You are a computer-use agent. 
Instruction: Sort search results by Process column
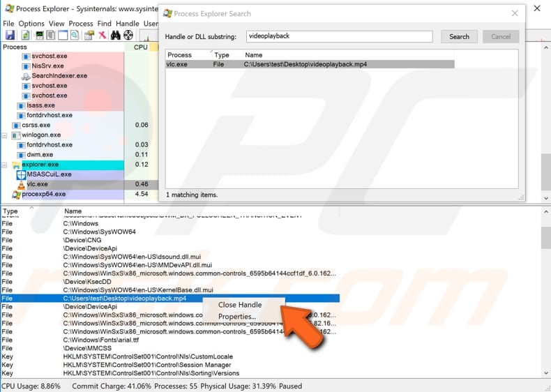[x=189, y=55]
